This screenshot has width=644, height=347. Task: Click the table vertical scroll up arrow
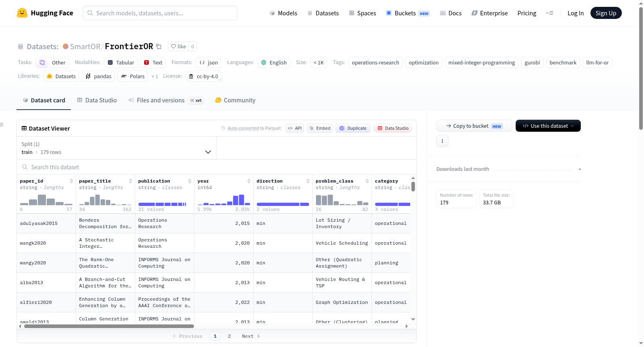[413, 178]
